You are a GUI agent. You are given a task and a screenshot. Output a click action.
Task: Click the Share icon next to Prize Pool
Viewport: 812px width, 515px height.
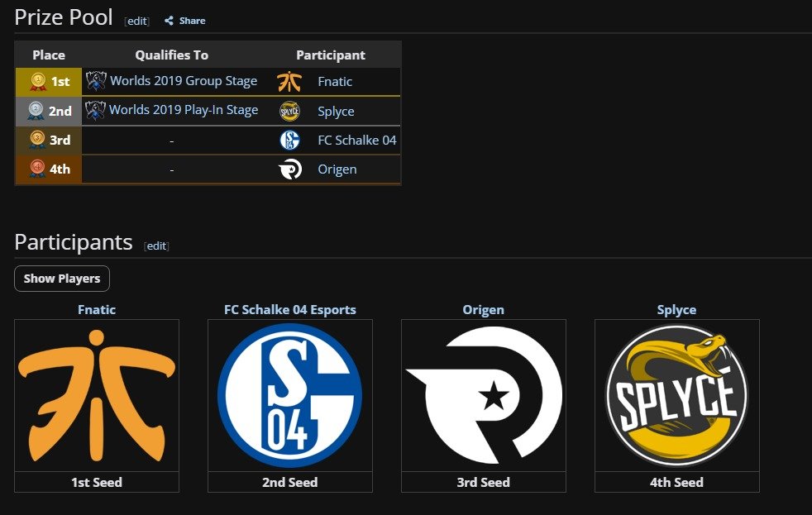(x=169, y=21)
